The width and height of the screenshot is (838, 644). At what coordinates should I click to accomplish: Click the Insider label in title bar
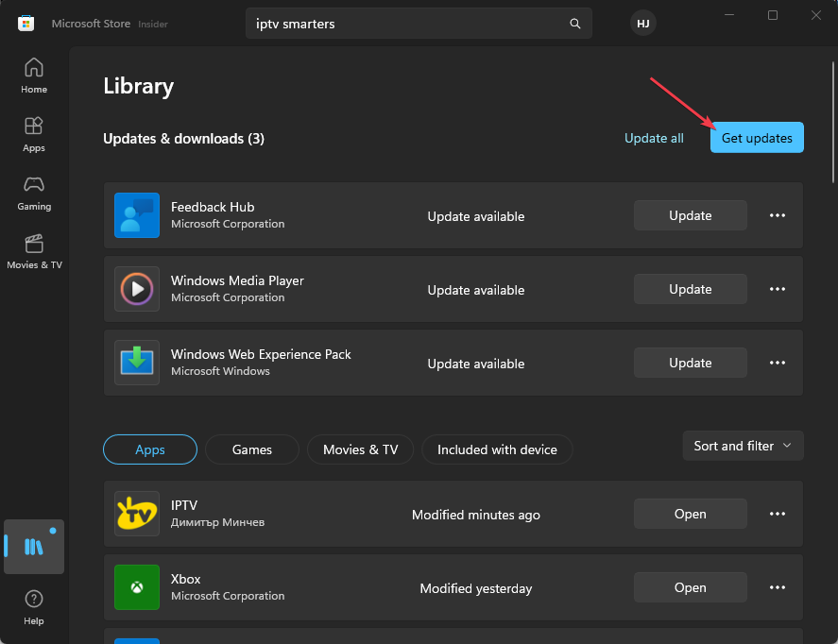[x=153, y=24]
